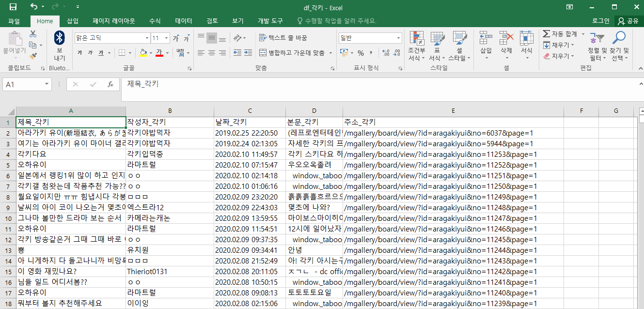Apply comma style icon
The height and width of the screenshot is (309, 644).
pos(371,52)
